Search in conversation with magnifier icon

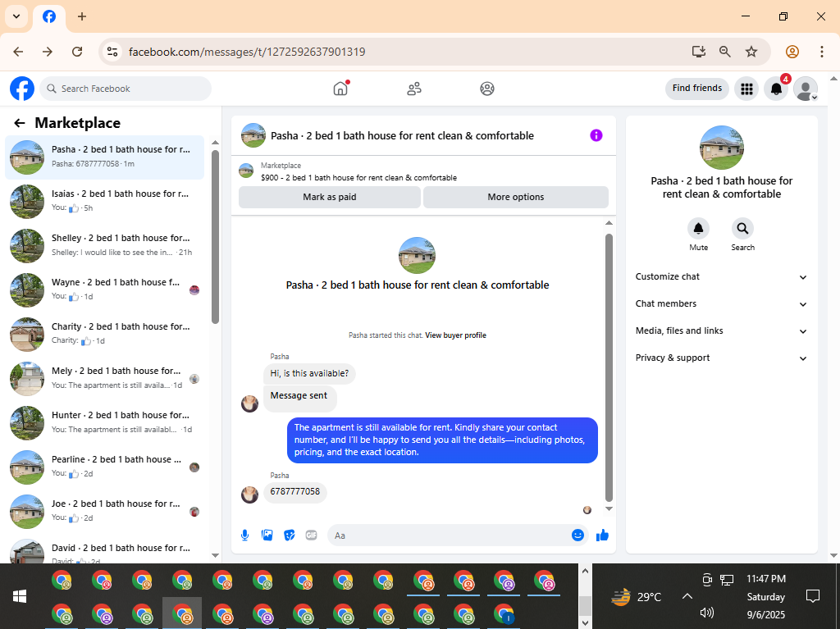coord(742,229)
